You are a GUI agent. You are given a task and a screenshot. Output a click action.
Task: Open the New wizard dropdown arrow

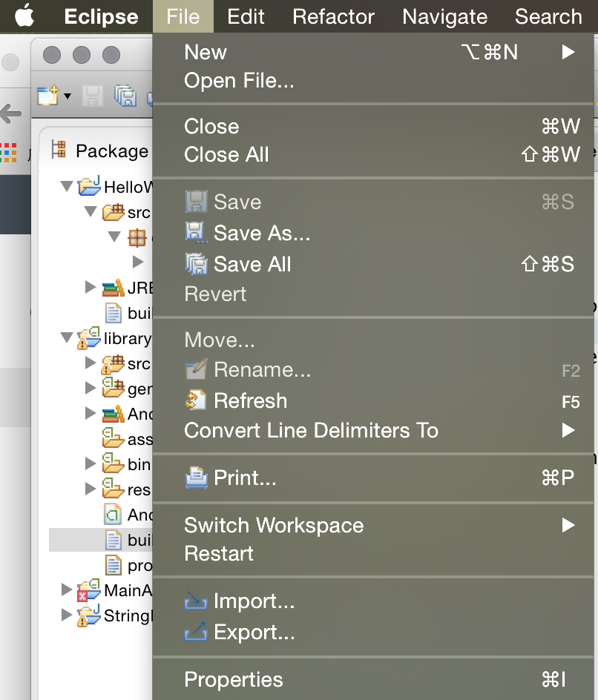(x=68, y=96)
